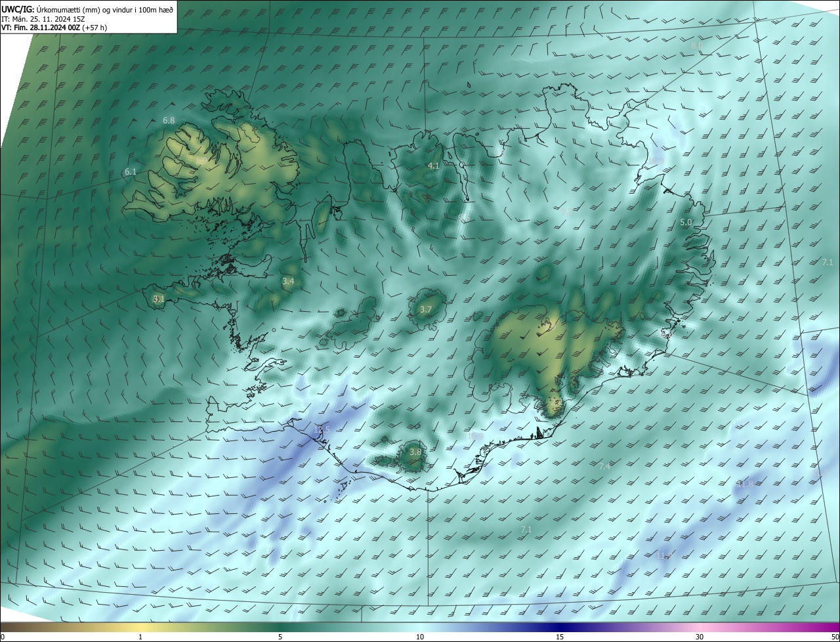The image size is (840, 642).
Task: Select the 4.1 value in north Iceland
Action: 434,166
